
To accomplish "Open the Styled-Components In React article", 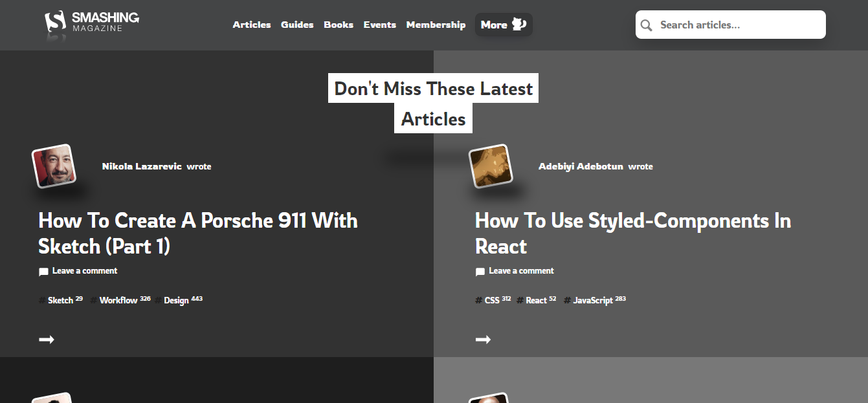I will [633, 234].
